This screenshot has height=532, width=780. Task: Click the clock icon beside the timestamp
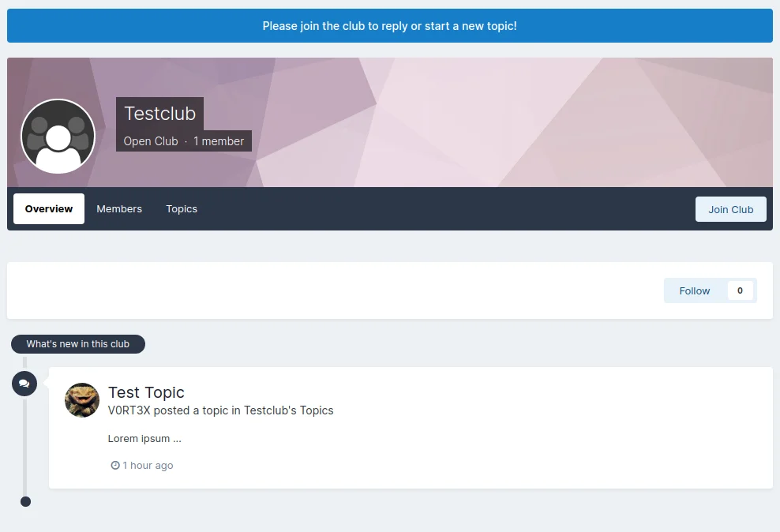115,466
